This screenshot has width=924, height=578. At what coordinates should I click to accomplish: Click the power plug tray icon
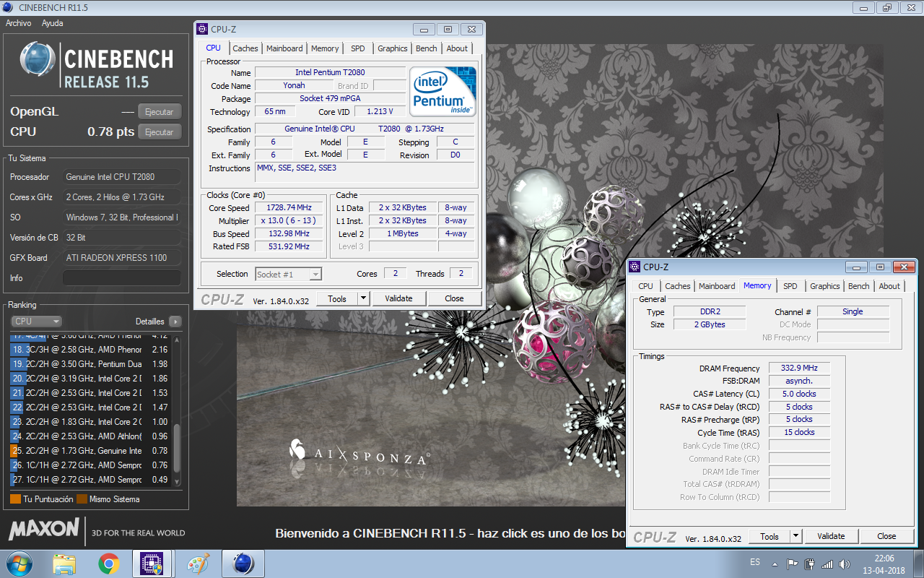click(810, 564)
